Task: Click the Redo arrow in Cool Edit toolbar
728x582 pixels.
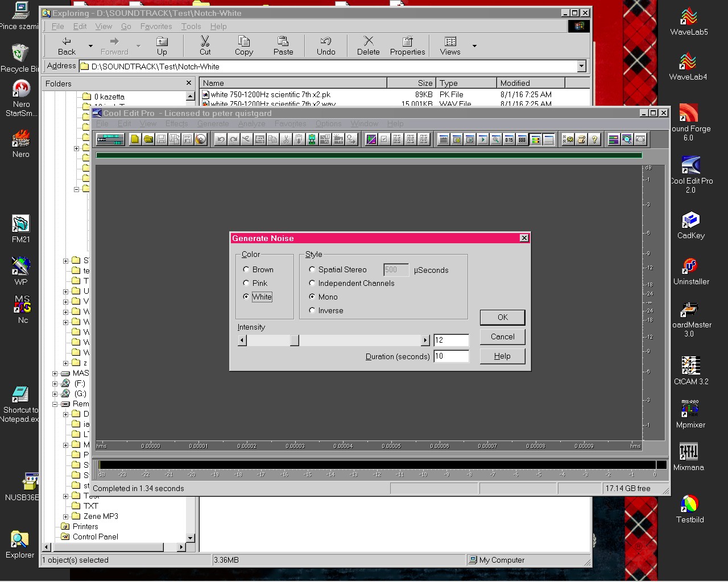Action: pyautogui.click(x=233, y=139)
